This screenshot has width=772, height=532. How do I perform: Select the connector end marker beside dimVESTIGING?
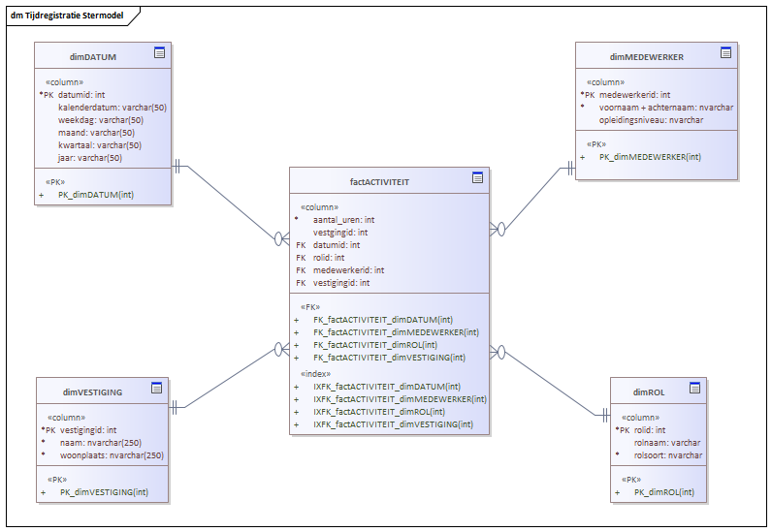click(176, 408)
